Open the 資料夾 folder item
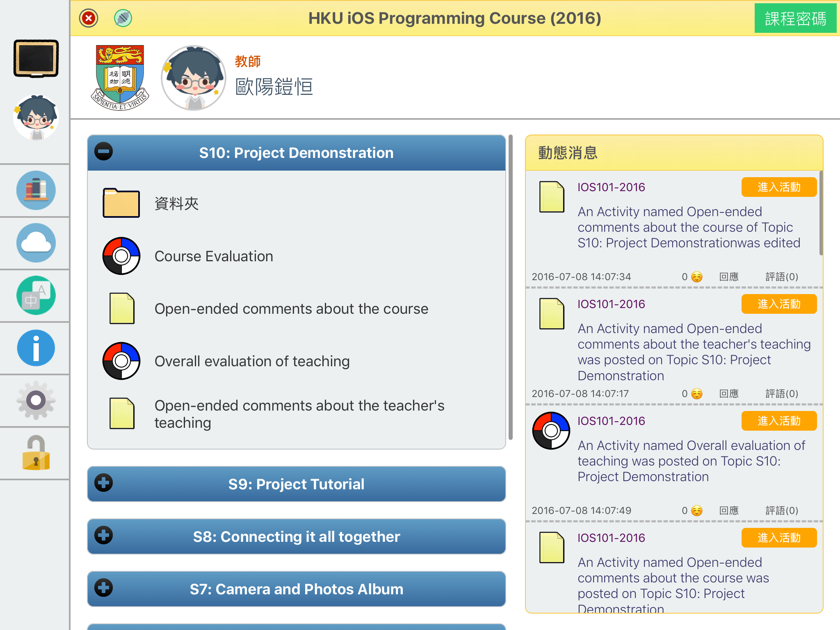The image size is (840, 630). click(176, 204)
